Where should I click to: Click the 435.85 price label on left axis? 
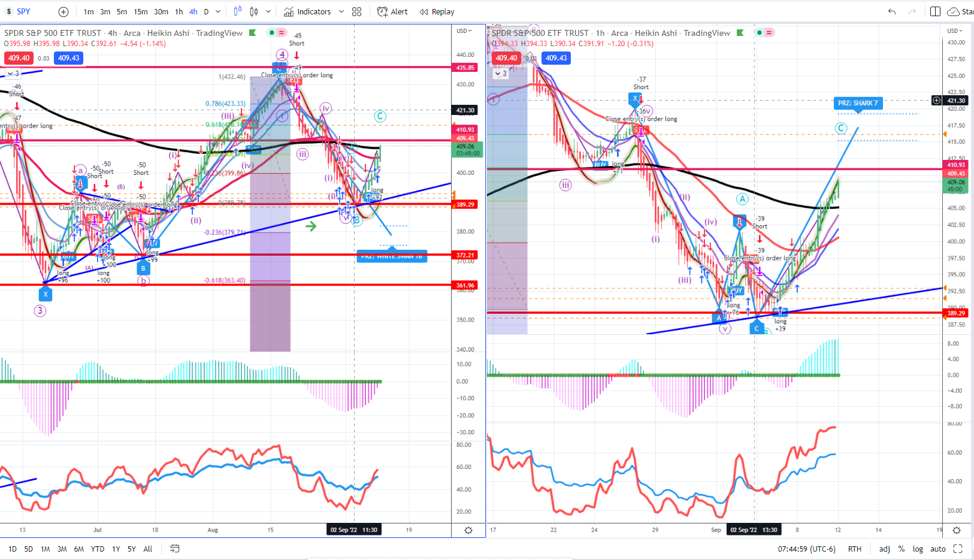click(x=465, y=68)
